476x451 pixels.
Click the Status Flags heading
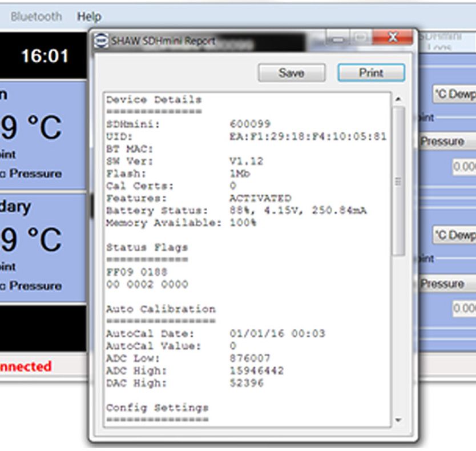(x=147, y=247)
